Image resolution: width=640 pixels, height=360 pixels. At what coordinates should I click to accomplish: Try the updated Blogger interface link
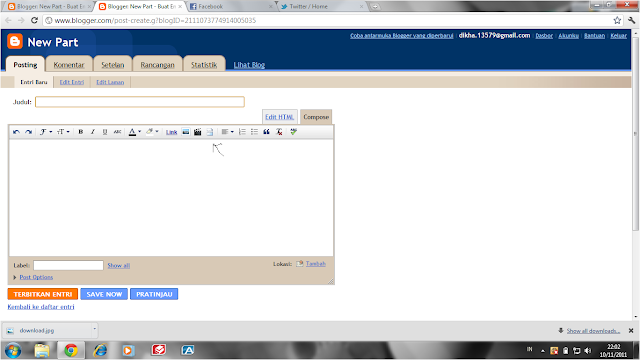coord(402,36)
